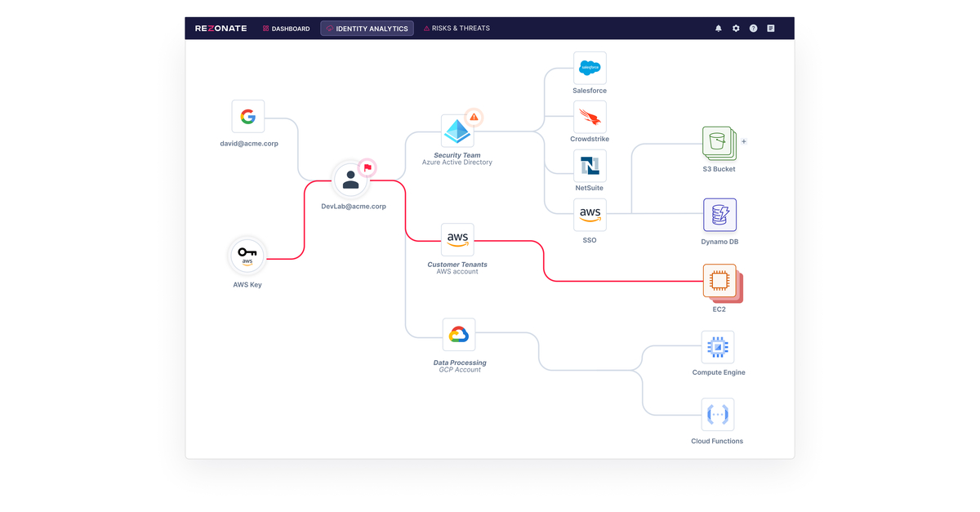Select the AWS SSO node icon
980x512 pixels.
590,214
